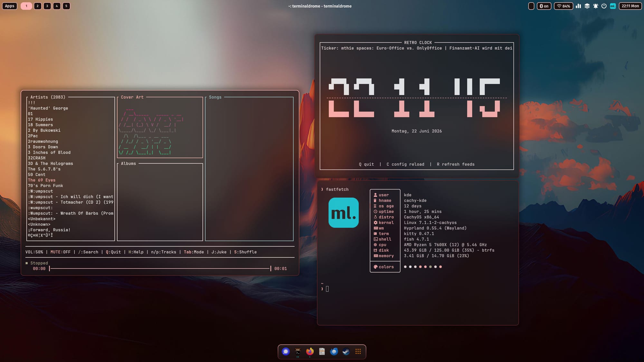Select artist 2 By Bukowski

[x=44, y=130]
